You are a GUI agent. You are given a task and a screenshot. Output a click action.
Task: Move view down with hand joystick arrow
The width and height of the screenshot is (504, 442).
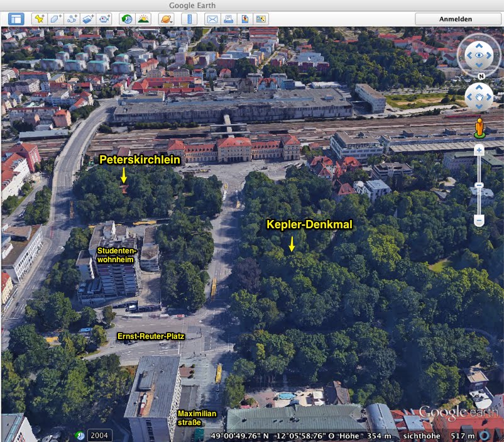tap(479, 106)
